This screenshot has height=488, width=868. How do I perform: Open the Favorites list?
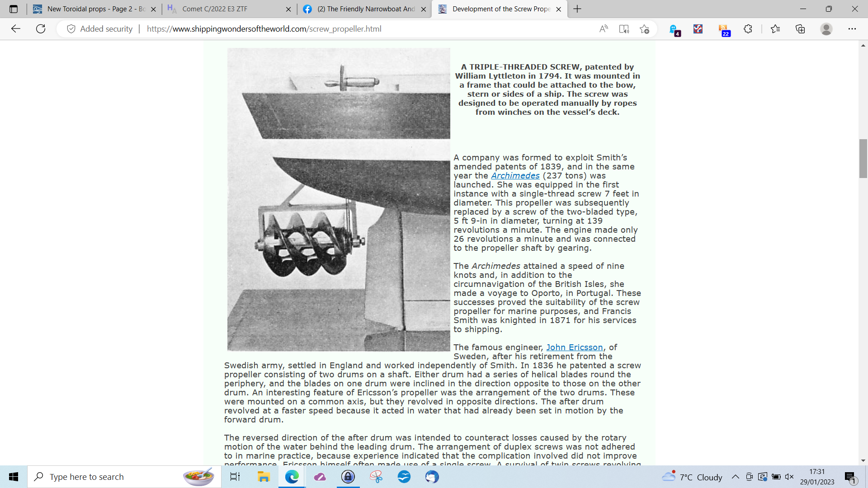(x=775, y=29)
